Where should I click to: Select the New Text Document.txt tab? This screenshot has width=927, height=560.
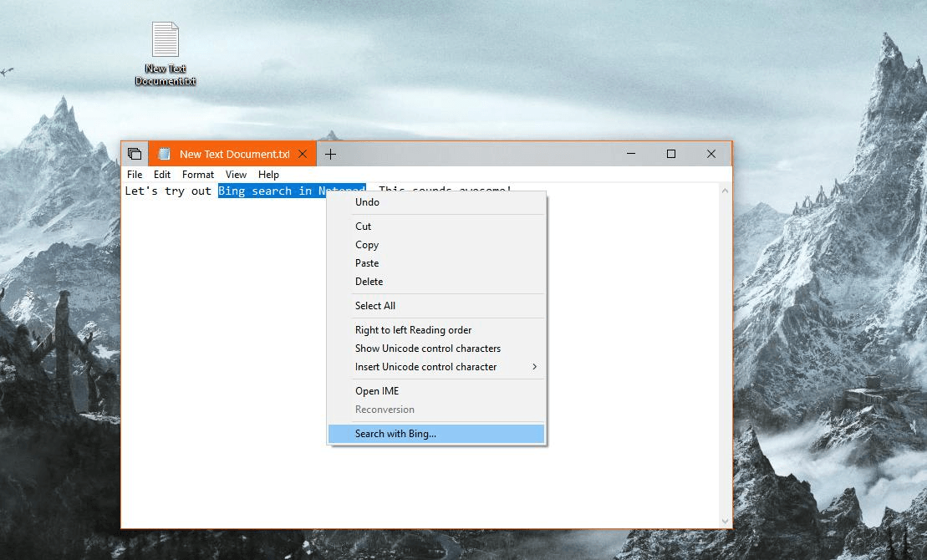[x=232, y=155]
